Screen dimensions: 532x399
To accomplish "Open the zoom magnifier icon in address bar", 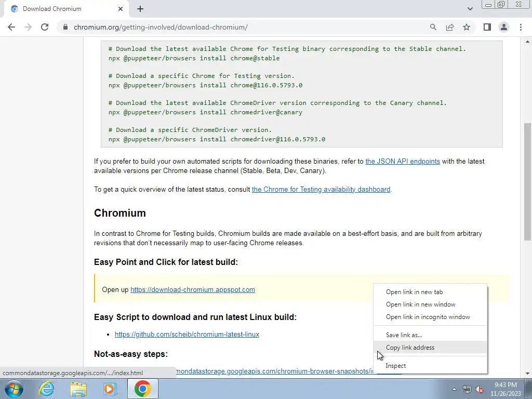I will tap(433, 27).
